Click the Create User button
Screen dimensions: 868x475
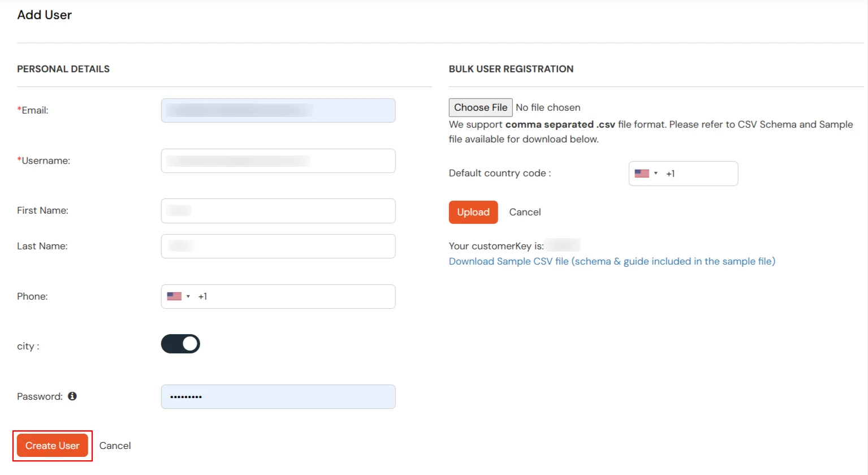52,445
